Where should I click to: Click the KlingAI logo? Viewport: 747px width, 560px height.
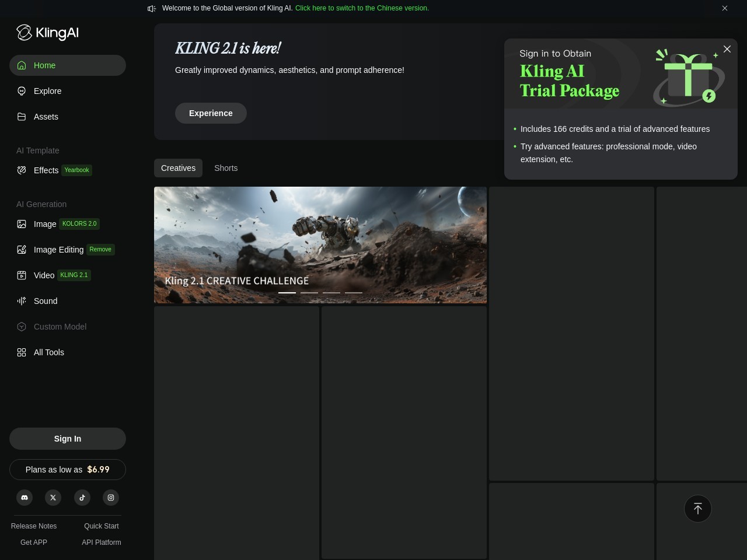[47, 33]
